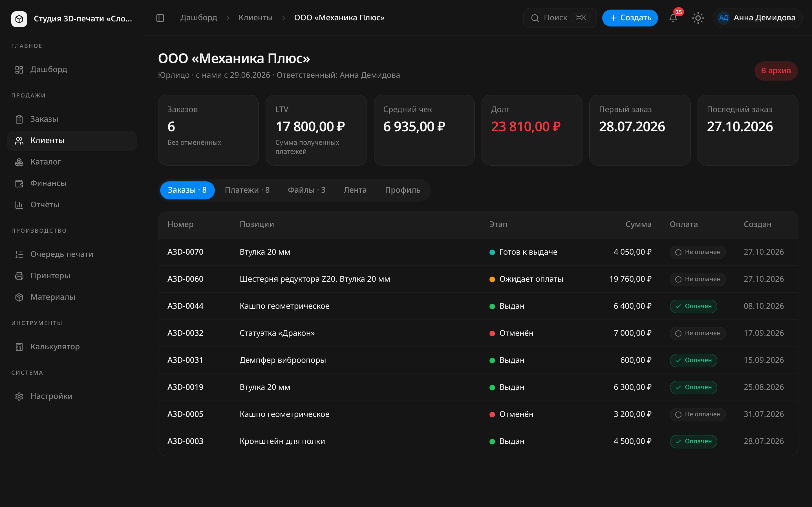Image resolution: width=812 pixels, height=507 pixels.
Task: Switch to the Файлы tab
Action: [x=306, y=190]
